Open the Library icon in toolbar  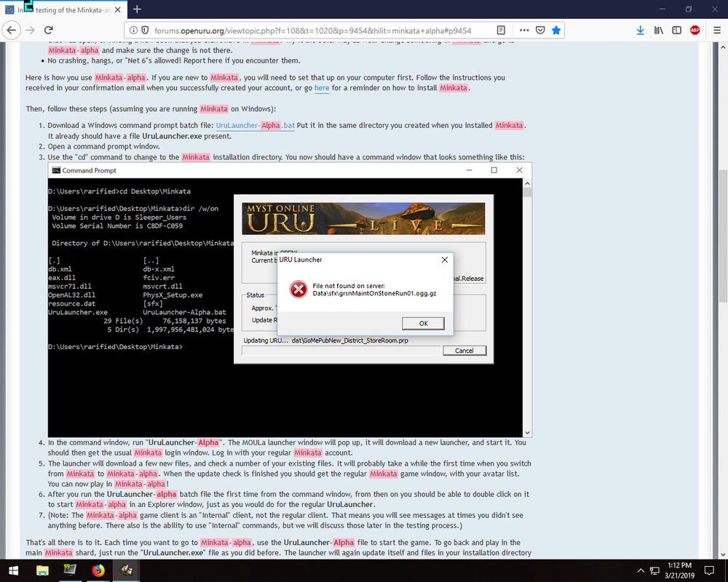[658, 30]
